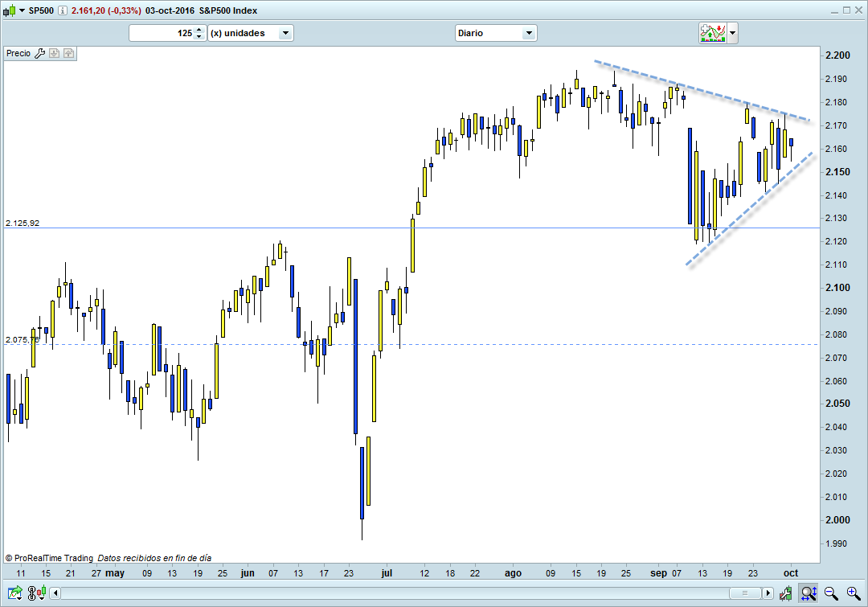The image size is (868, 607).
Task: Expand the SP500 instrument selector arrow
Action: coord(21,10)
